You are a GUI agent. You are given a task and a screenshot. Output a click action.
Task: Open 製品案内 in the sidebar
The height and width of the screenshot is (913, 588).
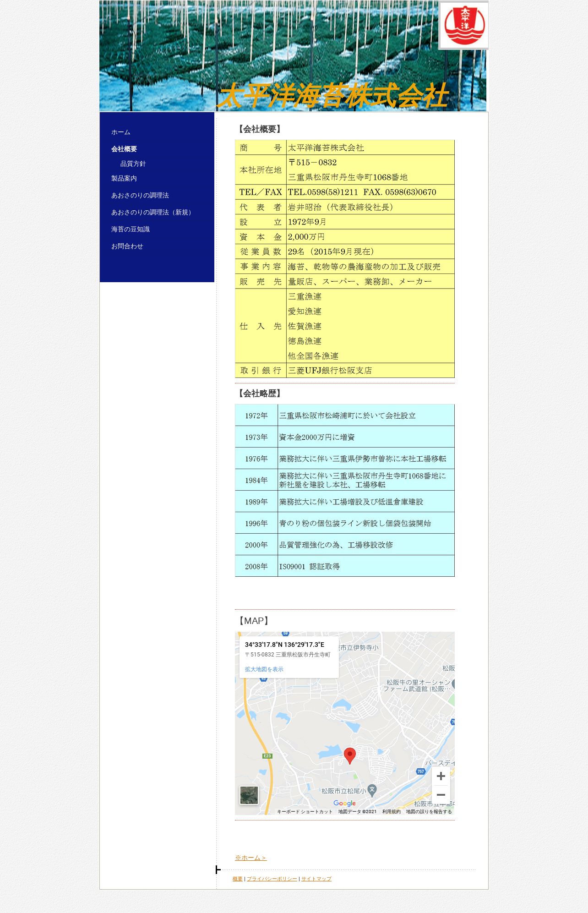tap(124, 178)
